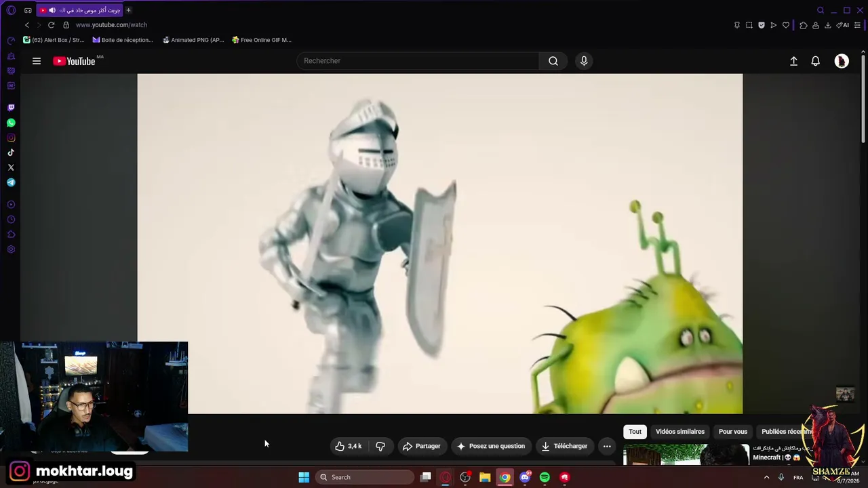This screenshot has height=488, width=868.
Task: Open the pinboard pin icon in toolbar
Action: pyautogui.click(x=737, y=25)
